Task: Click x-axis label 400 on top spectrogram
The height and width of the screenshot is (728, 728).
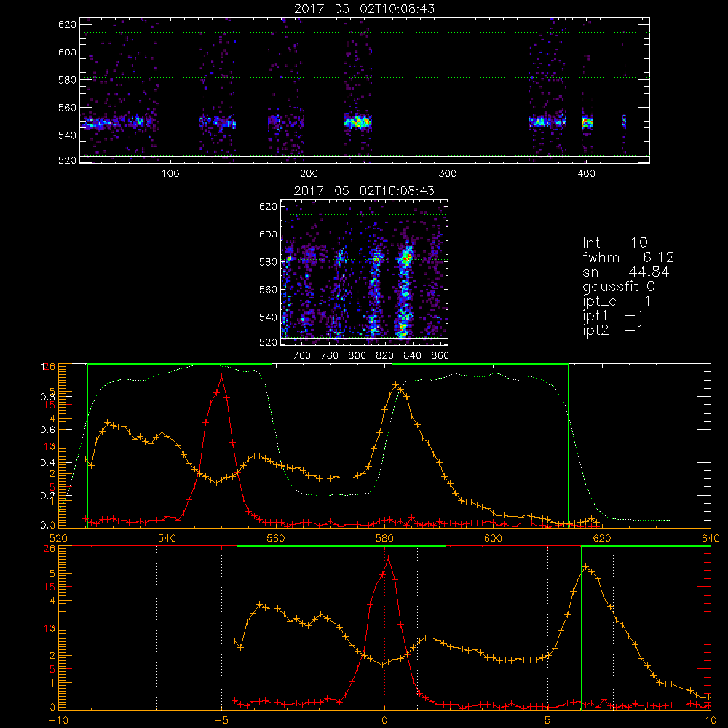Action: click(586, 174)
